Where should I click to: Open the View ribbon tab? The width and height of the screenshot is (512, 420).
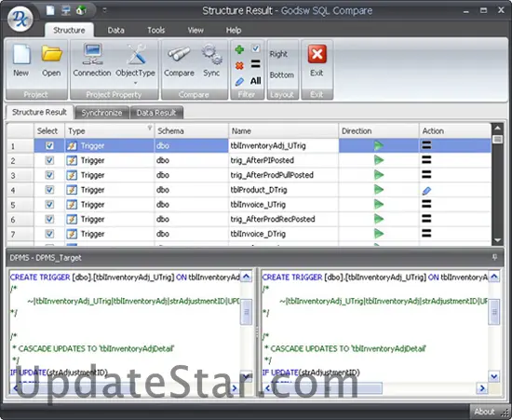point(195,31)
